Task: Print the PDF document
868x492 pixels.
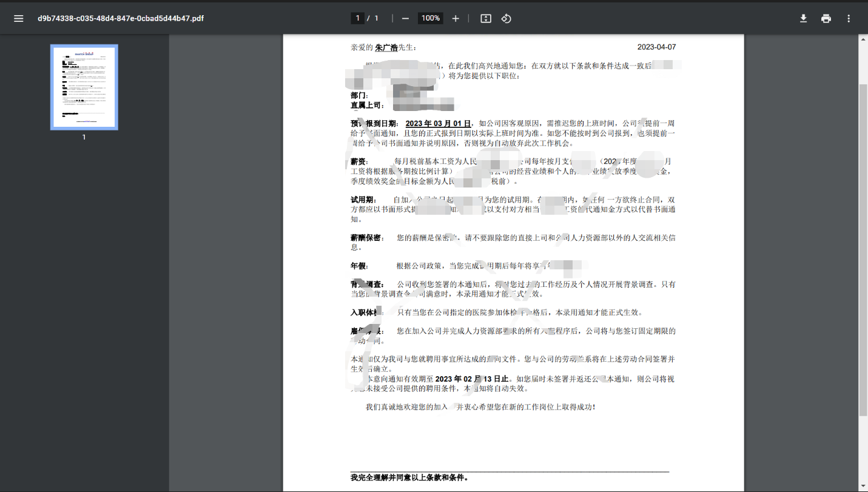Action: (x=826, y=18)
